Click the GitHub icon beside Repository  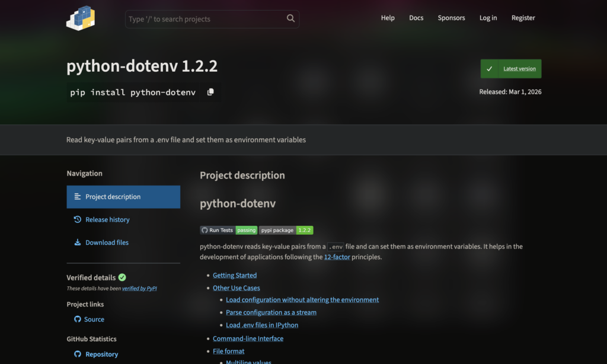tap(78, 354)
